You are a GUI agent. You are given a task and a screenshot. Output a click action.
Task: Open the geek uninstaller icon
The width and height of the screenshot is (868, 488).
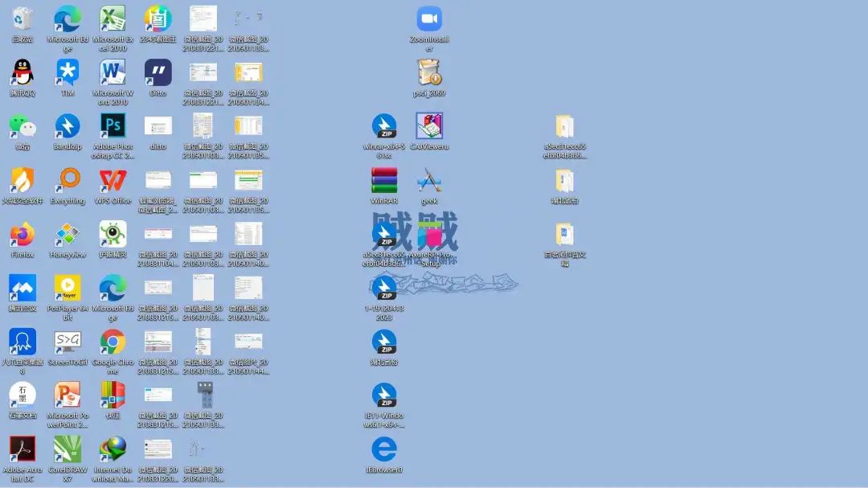(429, 181)
